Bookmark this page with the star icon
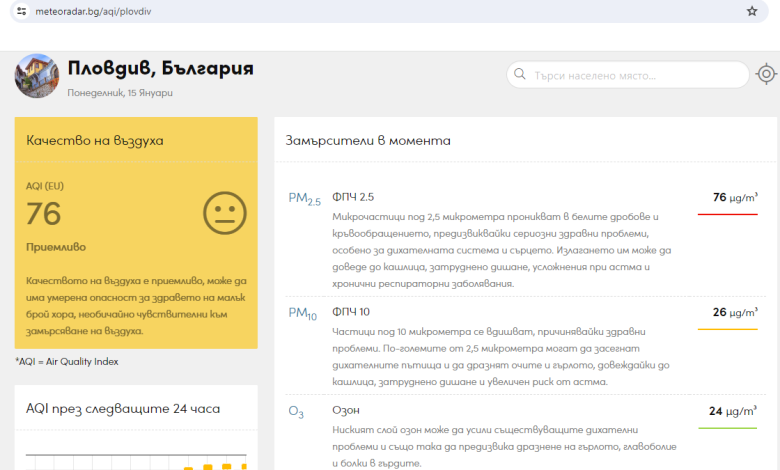This screenshot has width=780, height=470. (752, 11)
